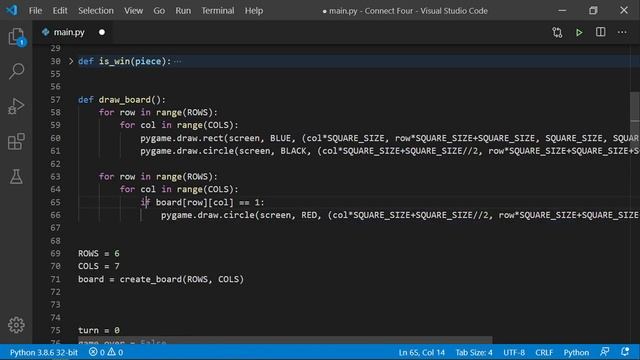Click pygame.draw.circle line with BLACK
Image resolution: width=640 pixels, height=360 pixels.
tap(389, 151)
